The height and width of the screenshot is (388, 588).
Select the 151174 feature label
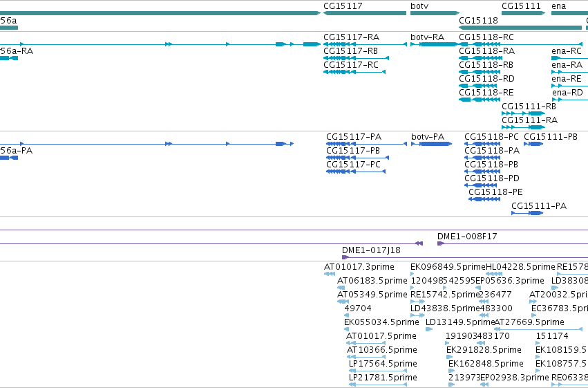coord(552,337)
